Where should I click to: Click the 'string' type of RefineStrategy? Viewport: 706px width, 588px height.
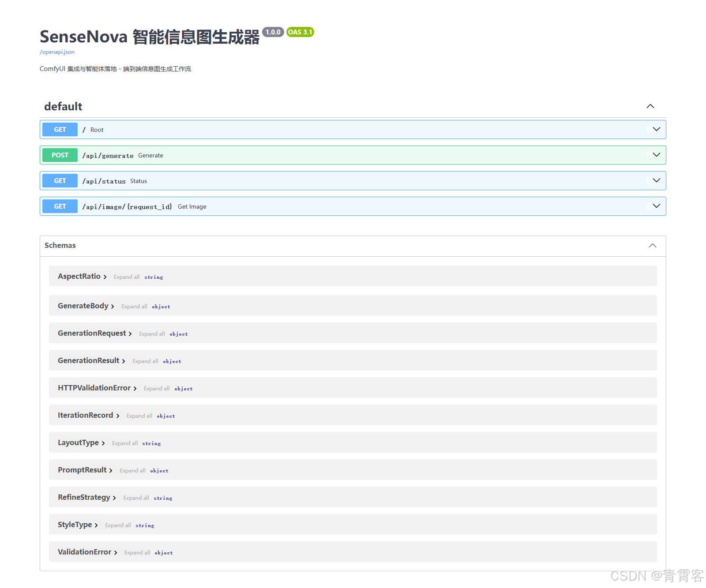163,498
